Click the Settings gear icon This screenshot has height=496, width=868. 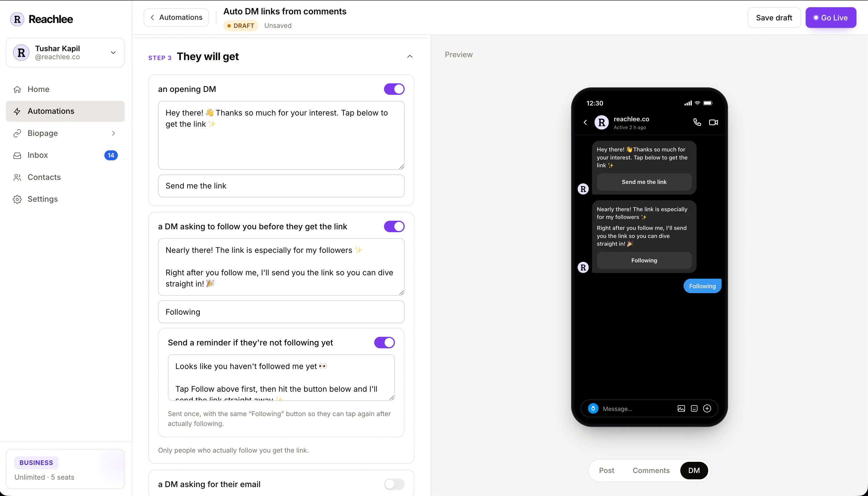[x=17, y=199]
